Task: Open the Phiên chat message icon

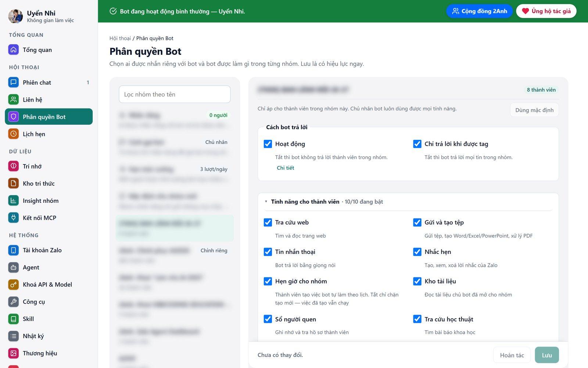Action: click(x=14, y=82)
